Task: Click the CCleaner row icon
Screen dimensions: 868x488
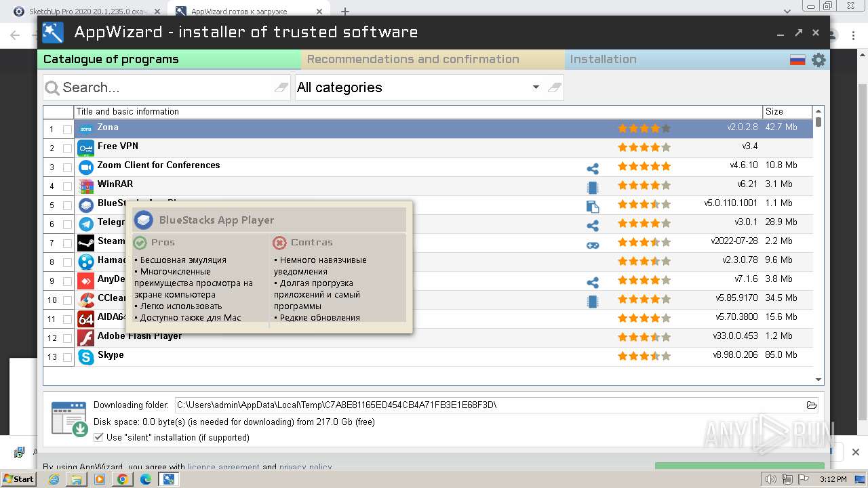Action: [x=85, y=300]
